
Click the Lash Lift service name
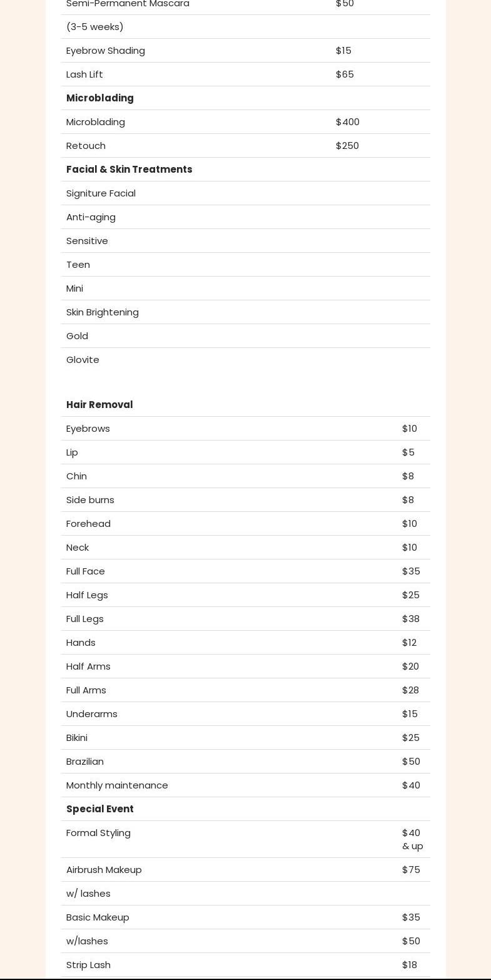pos(84,74)
